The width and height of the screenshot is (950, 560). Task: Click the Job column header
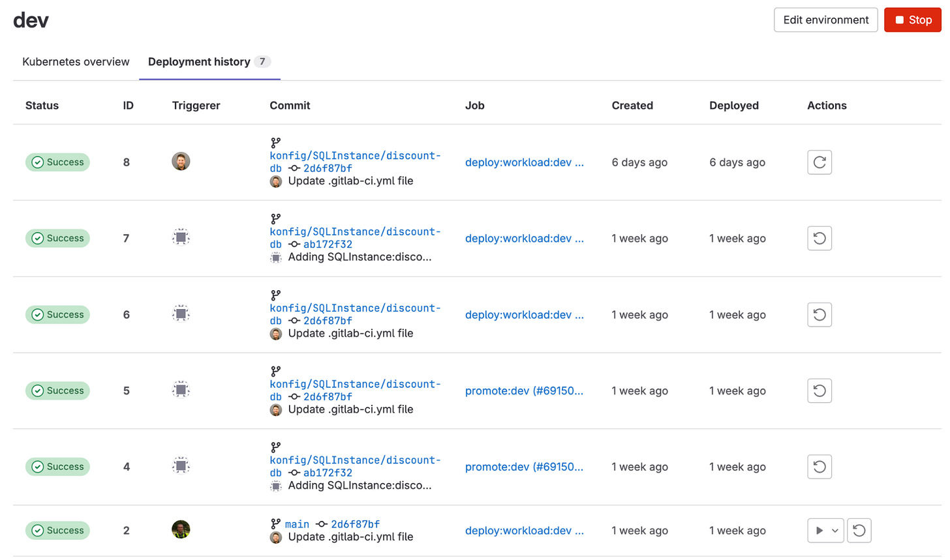coord(474,106)
